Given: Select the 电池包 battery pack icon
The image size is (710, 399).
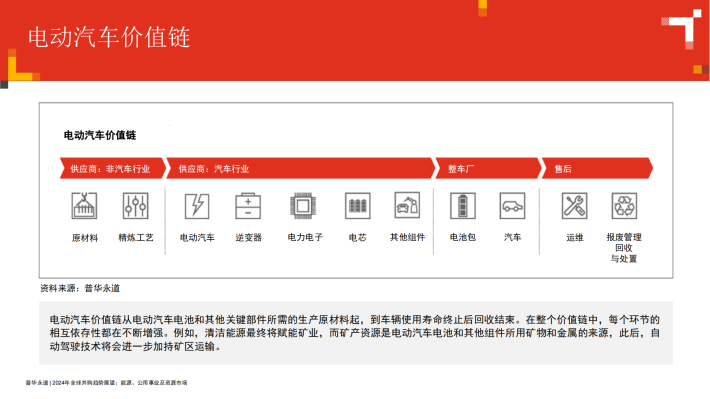Looking at the screenshot, I should click(463, 206).
